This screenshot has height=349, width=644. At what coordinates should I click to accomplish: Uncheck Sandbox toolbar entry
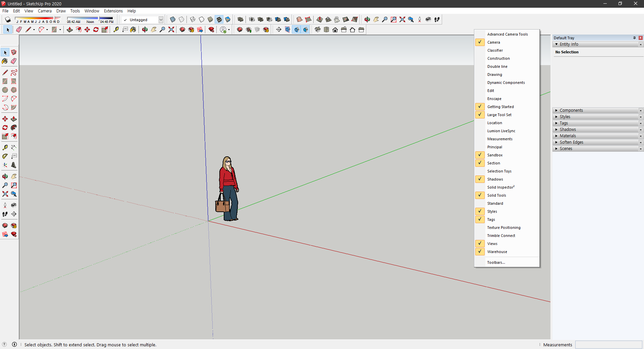click(507, 155)
